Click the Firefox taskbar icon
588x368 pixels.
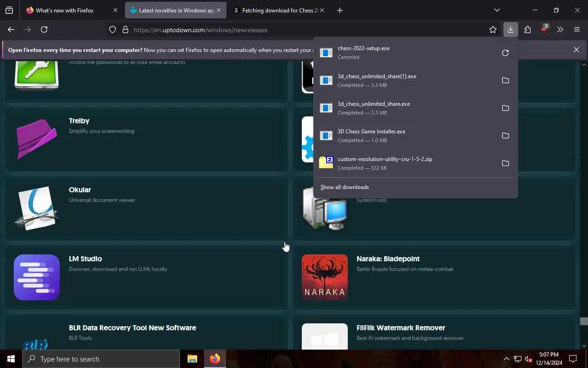[x=215, y=359]
